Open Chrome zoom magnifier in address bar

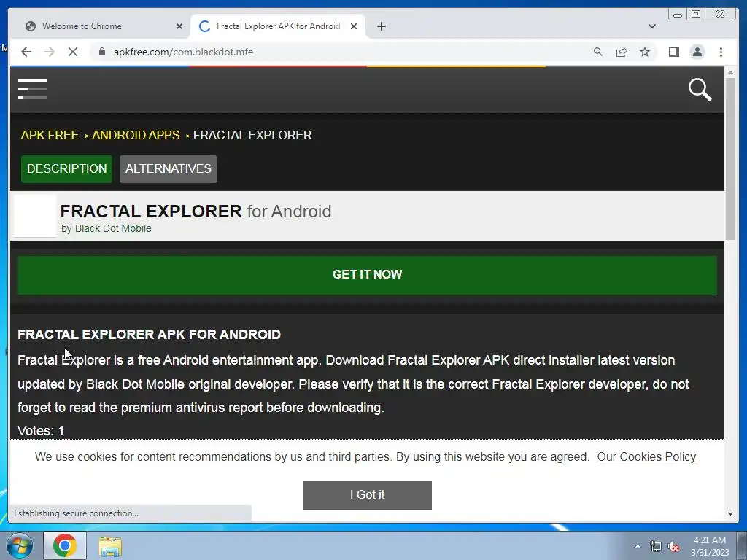(598, 52)
